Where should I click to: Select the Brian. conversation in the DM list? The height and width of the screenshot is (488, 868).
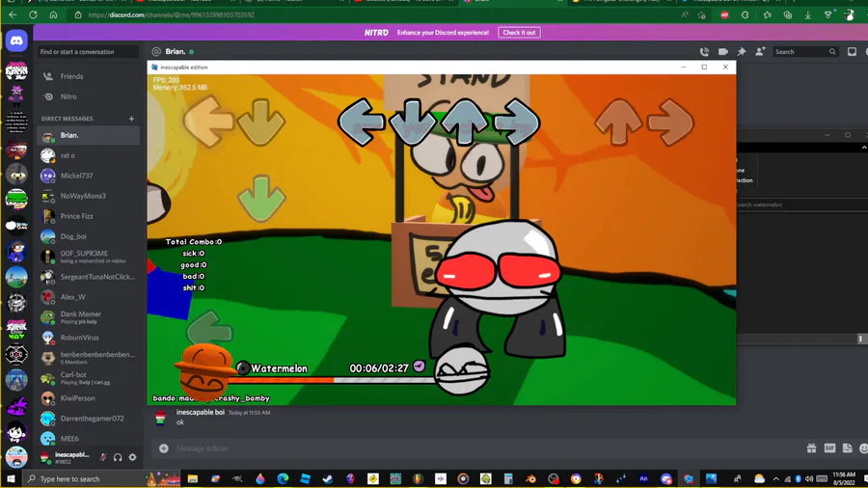pos(88,135)
